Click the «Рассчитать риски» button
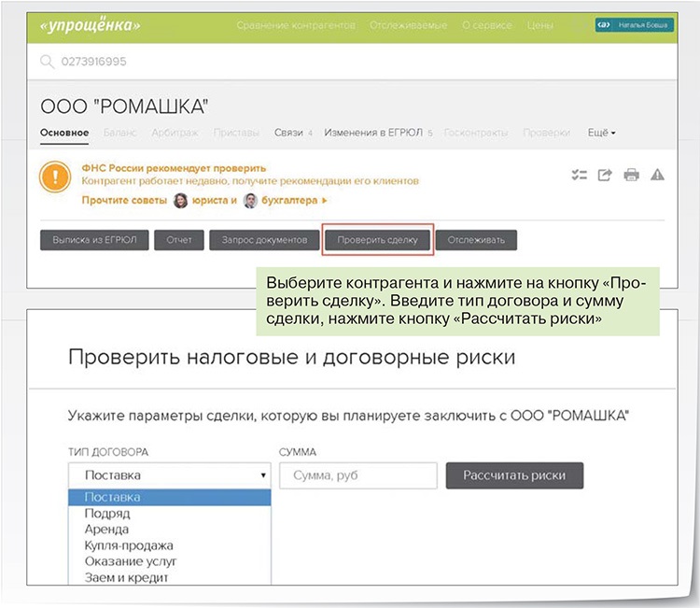The height and width of the screenshot is (608, 700). (514, 475)
